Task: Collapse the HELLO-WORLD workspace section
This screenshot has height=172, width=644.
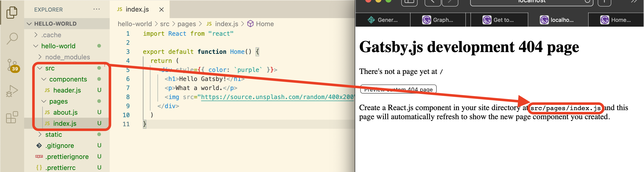Action: coord(67,24)
